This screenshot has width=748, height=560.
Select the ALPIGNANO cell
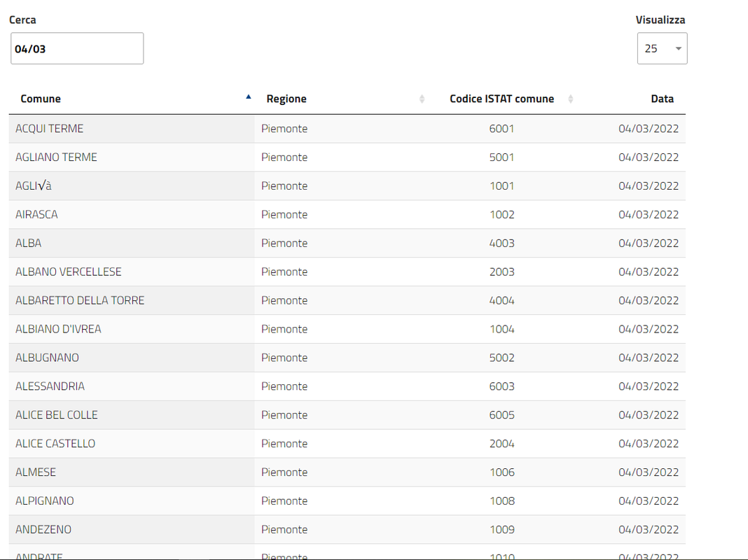(x=132, y=500)
